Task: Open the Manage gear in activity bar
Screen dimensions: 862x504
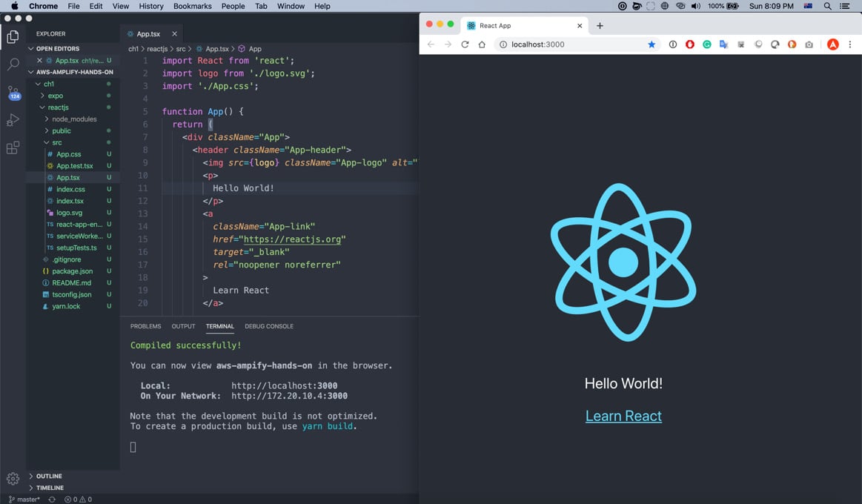Action: point(13,478)
